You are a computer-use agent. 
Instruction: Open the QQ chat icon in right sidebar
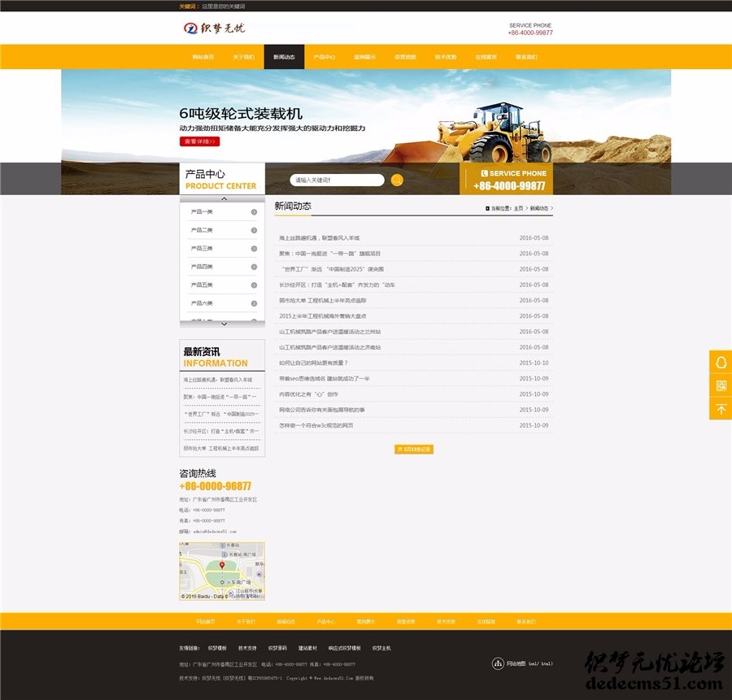tap(721, 363)
